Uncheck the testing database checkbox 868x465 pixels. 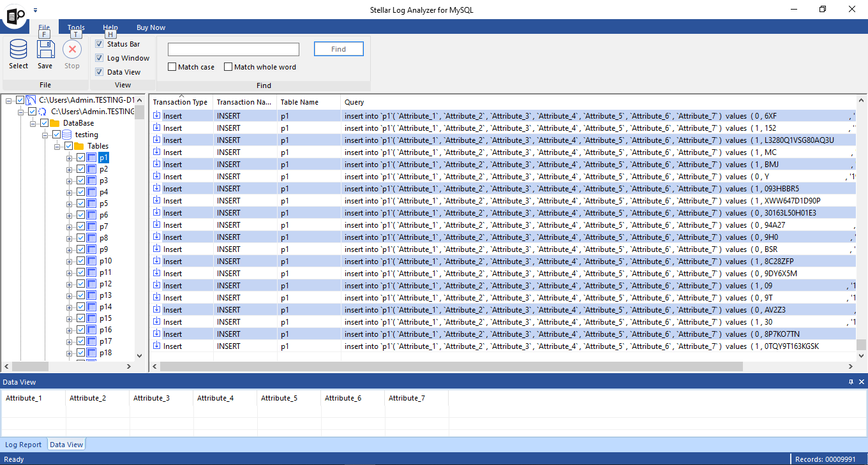(56, 135)
